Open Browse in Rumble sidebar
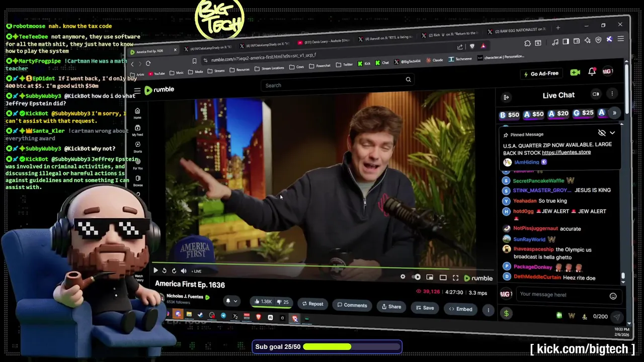 [x=138, y=181]
